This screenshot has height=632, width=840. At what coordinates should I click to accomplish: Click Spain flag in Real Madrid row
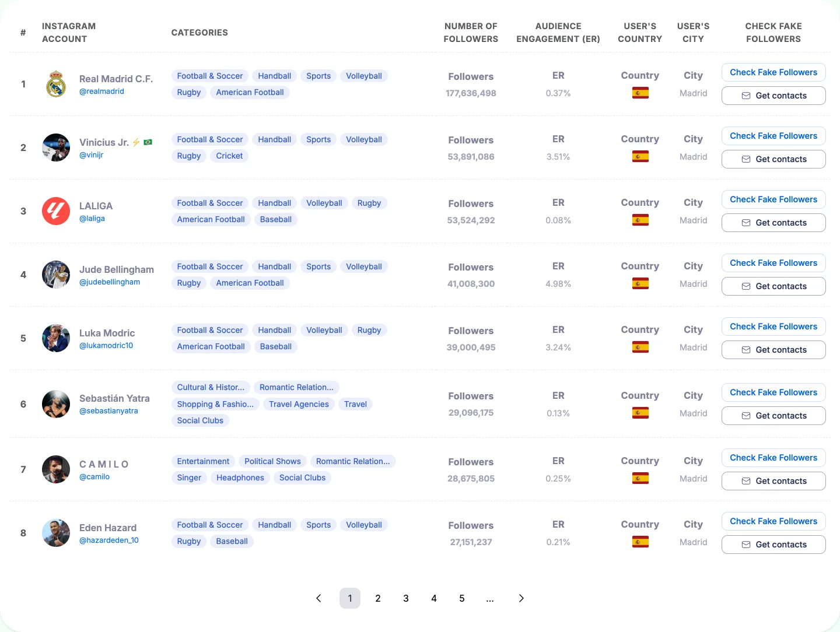(640, 93)
